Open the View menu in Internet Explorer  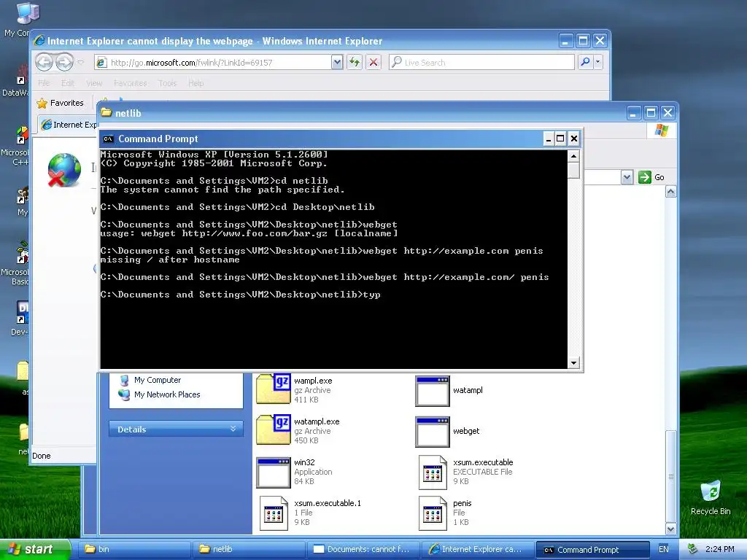94,83
